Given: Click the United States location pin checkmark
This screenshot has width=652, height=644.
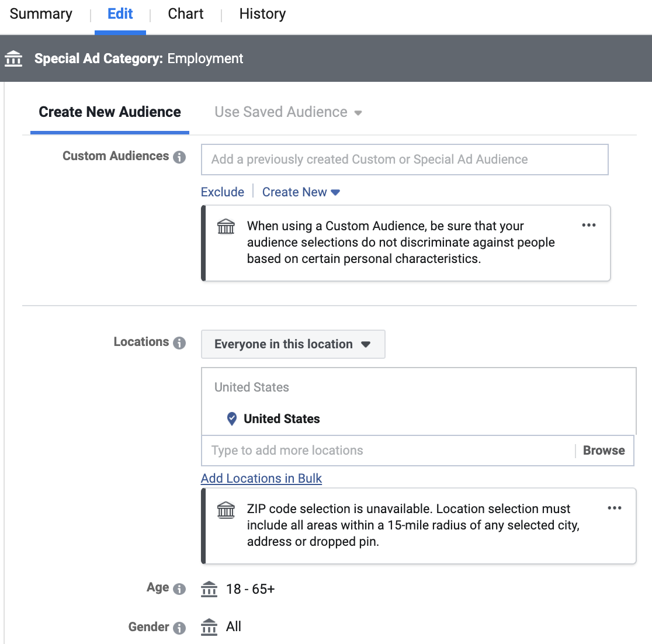Looking at the screenshot, I should coord(232,419).
